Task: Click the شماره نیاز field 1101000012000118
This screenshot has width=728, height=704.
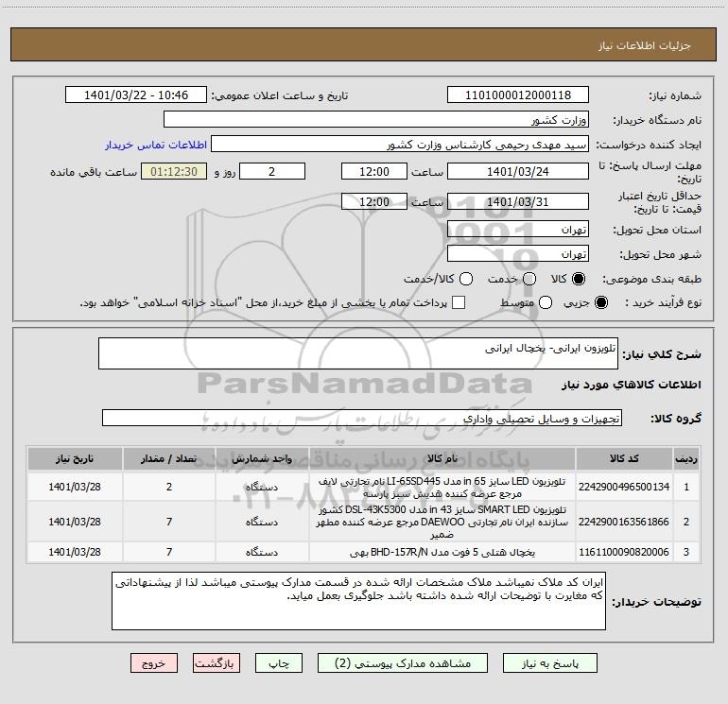Action: click(518, 95)
